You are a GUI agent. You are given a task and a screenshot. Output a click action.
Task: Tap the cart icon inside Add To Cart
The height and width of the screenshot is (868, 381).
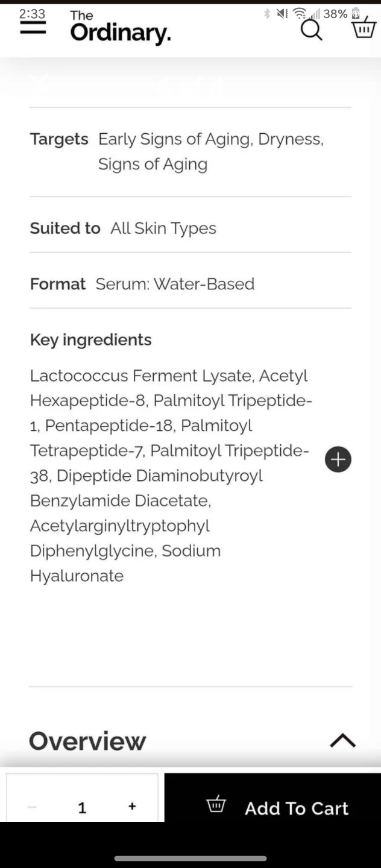(216, 804)
